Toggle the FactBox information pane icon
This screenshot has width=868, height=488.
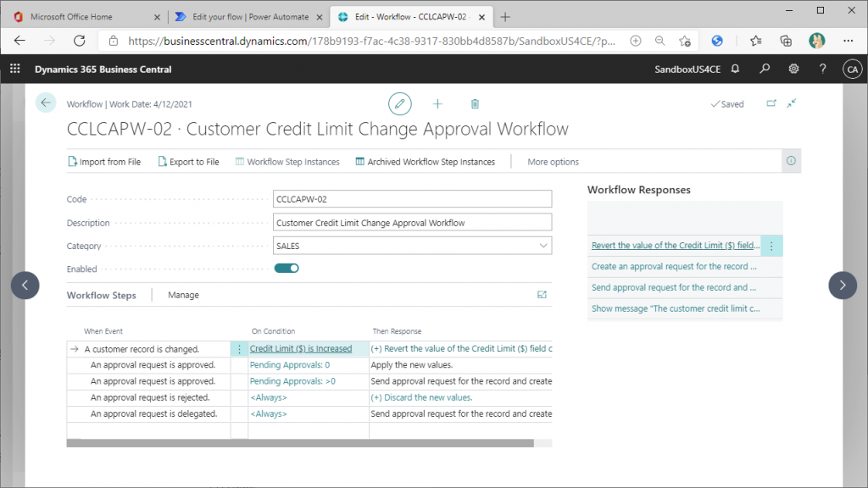pos(791,161)
